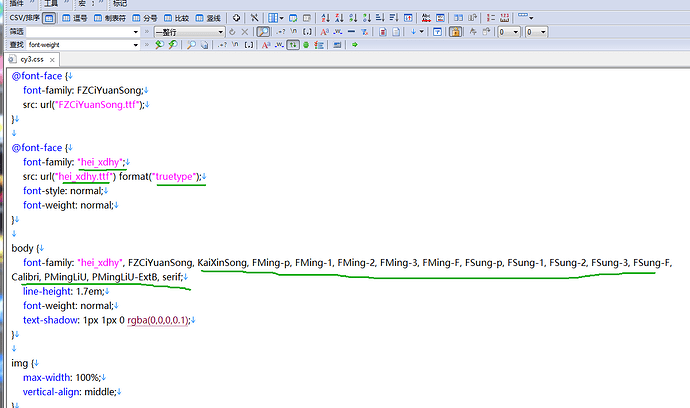The width and height of the screenshot is (690, 408).
Task: Toggle filter regular expression option
Action: click(280, 32)
